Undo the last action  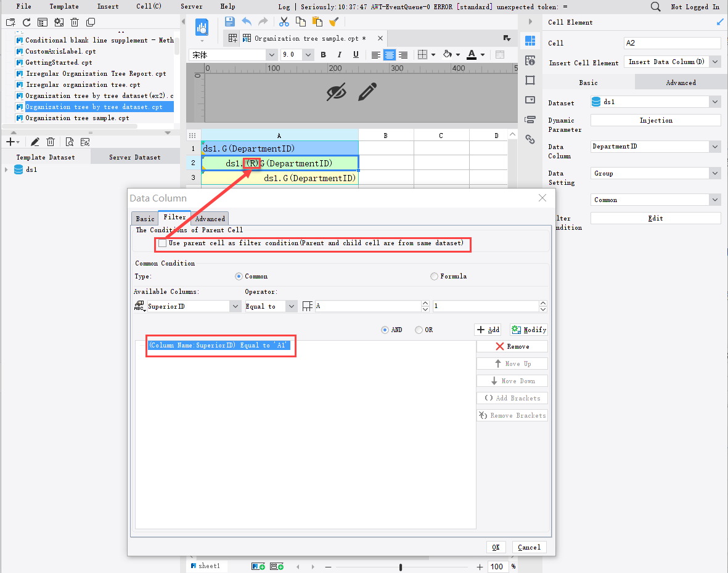pos(247,22)
